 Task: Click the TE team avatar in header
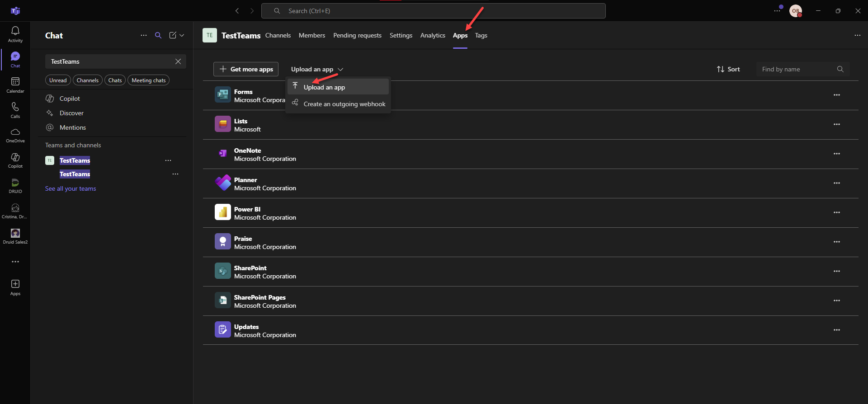coord(210,35)
